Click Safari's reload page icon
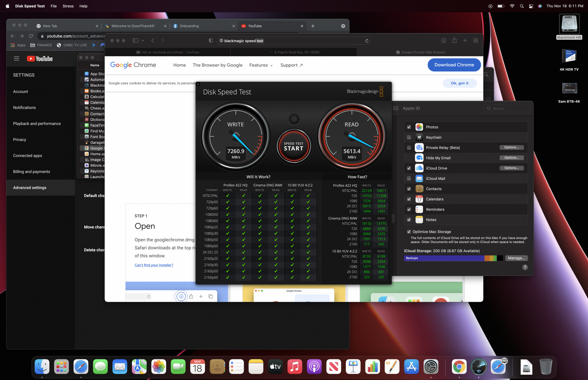The width and height of the screenshot is (588, 380). click(367, 41)
